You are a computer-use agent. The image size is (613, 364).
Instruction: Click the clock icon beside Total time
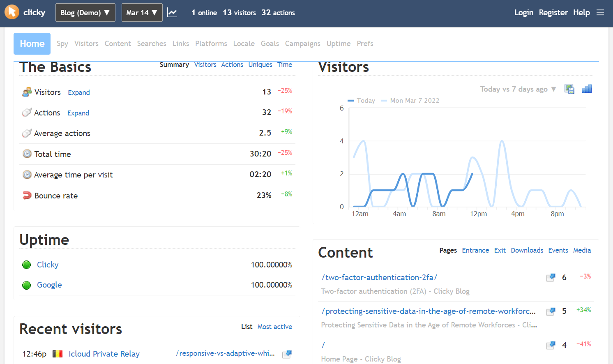pyautogui.click(x=27, y=153)
